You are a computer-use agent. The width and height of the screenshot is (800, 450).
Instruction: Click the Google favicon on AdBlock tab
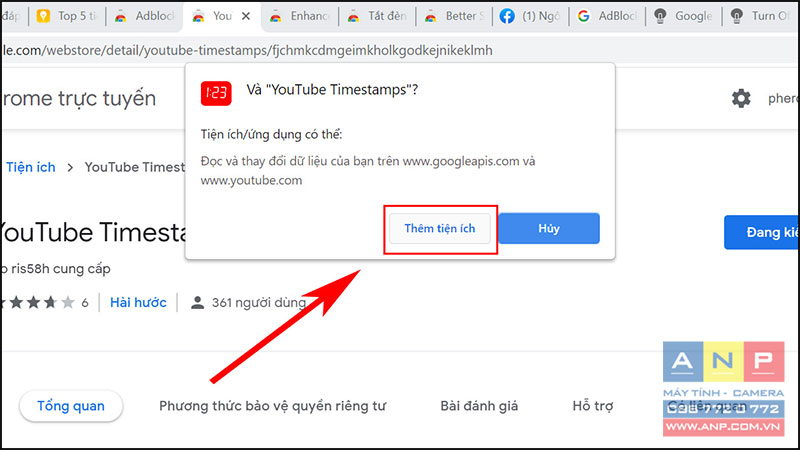coord(583,16)
